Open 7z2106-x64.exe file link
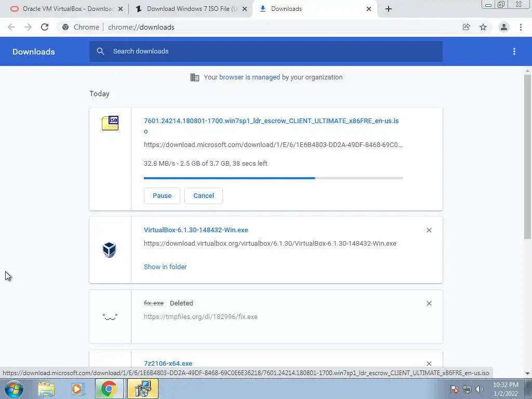Image resolution: width=532 pixels, height=399 pixels. point(168,363)
